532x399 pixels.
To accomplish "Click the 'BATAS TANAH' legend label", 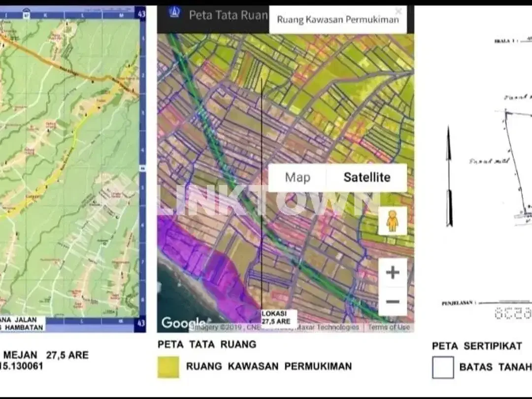I will point(496,367).
